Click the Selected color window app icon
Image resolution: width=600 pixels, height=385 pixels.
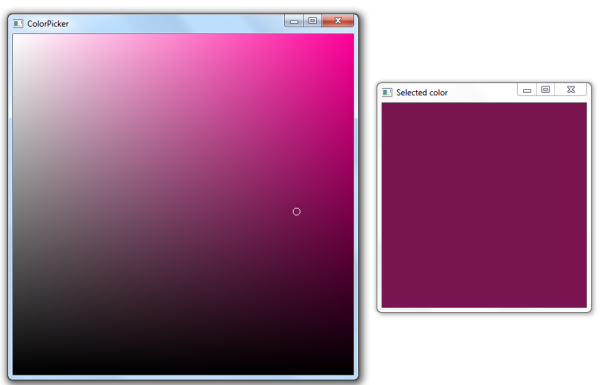[x=387, y=93]
